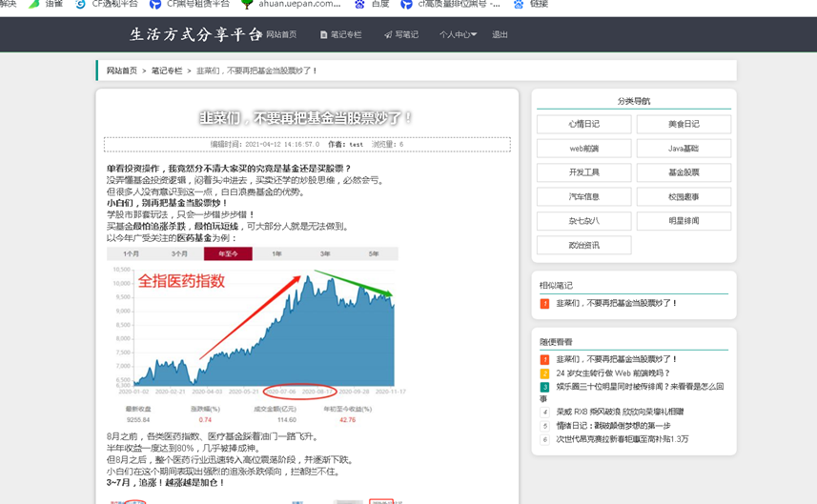Open 韭菜们 article in 随便看看 list
The width and height of the screenshot is (817, 504).
point(616,359)
